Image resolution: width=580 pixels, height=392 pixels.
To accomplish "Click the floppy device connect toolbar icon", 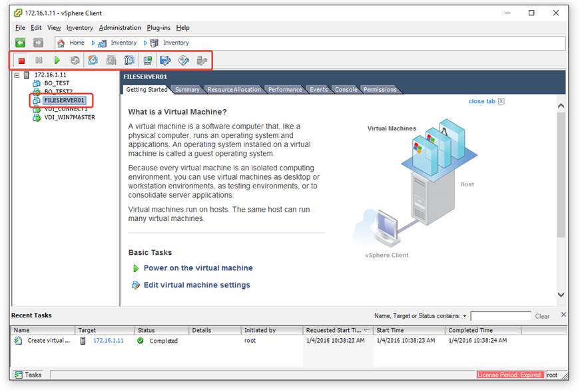I will 165,61.
